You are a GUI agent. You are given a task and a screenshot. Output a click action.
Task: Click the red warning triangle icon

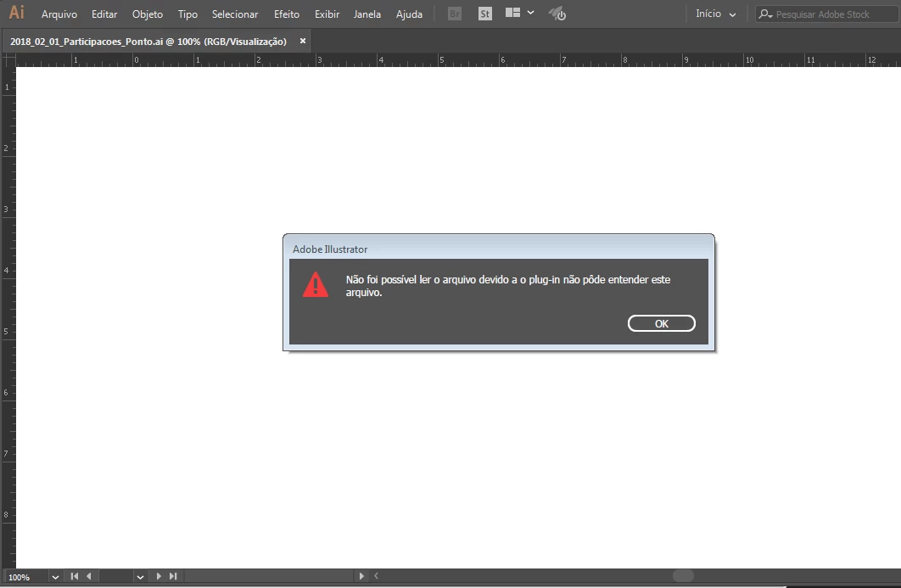[316, 284]
